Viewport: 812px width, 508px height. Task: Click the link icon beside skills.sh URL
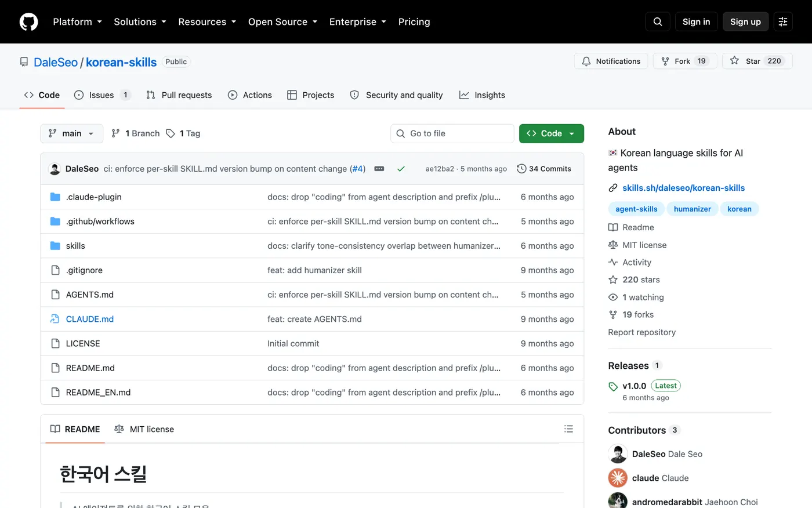pos(613,188)
